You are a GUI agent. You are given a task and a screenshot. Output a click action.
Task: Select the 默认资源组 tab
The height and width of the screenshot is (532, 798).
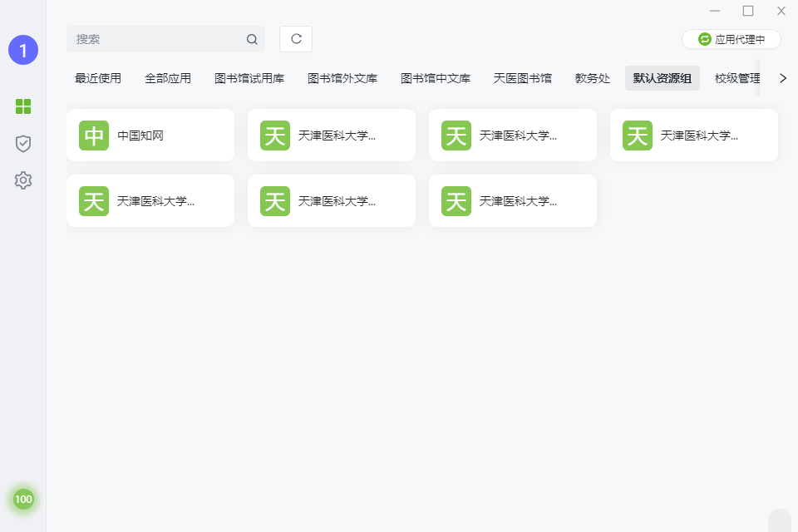[x=663, y=78]
